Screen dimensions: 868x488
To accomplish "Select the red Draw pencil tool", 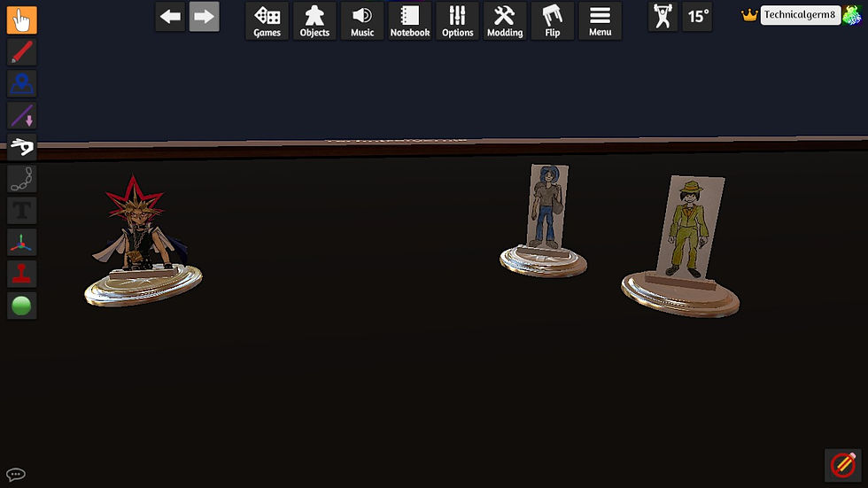I will [x=21, y=52].
